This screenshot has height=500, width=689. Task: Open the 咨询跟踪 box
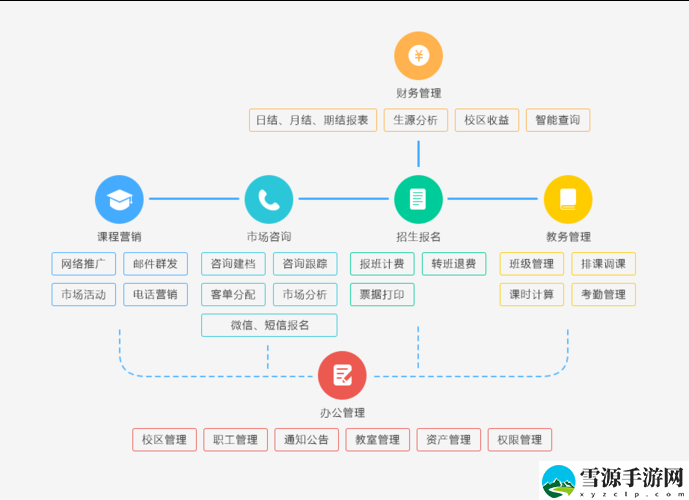point(305,264)
